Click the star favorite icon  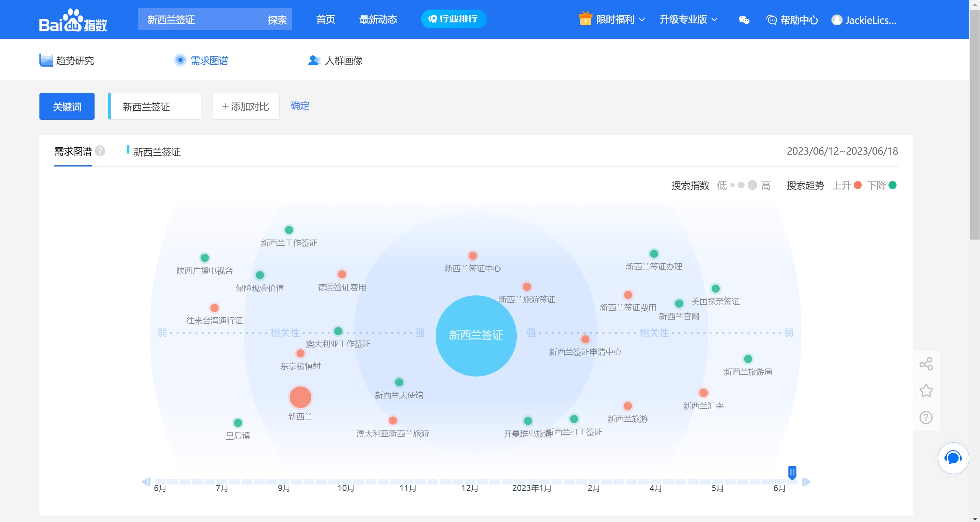pos(926,391)
